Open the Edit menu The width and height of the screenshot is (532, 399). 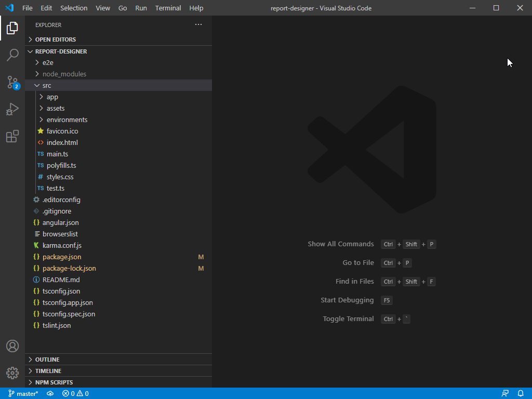pyautogui.click(x=46, y=8)
